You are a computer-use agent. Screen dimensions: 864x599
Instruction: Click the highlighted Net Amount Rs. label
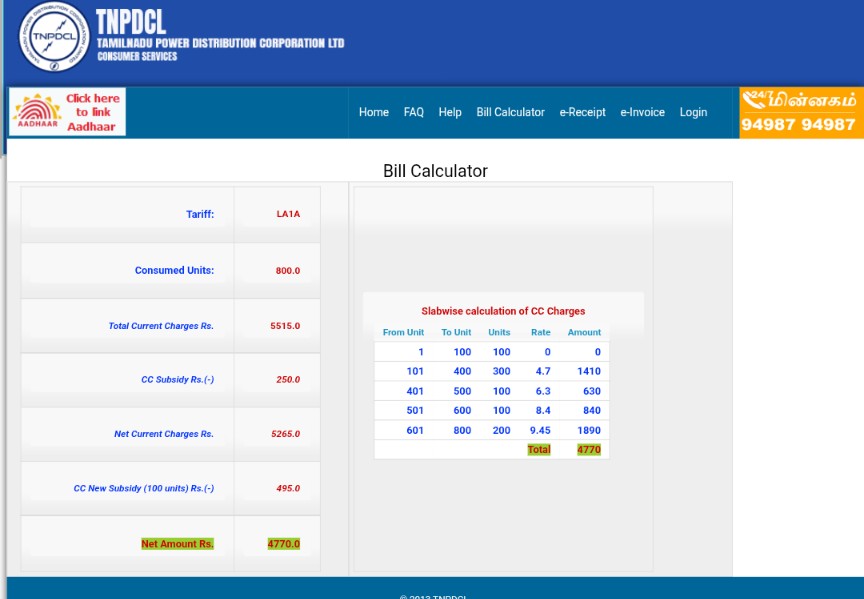pyautogui.click(x=177, y=544)
